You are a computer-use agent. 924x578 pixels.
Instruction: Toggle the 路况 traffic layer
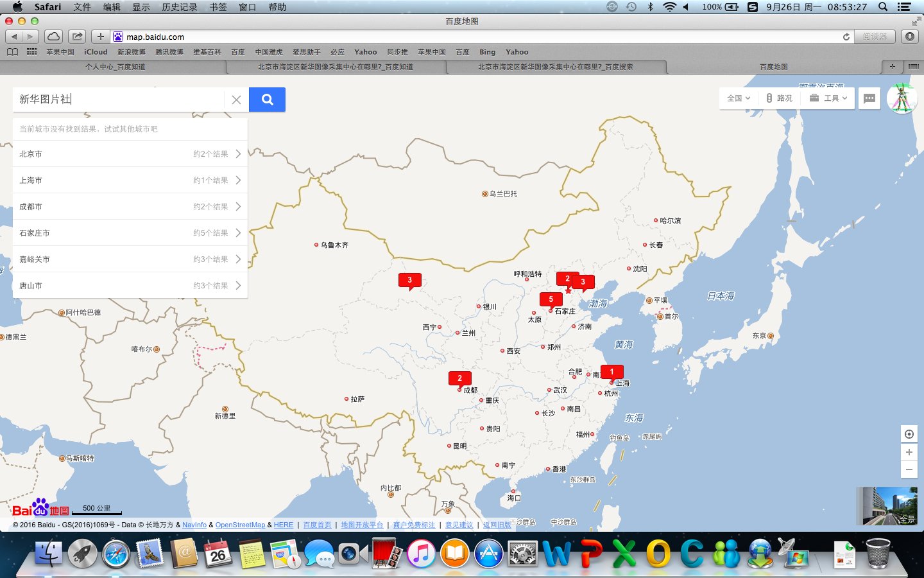(x=779, y=98)
